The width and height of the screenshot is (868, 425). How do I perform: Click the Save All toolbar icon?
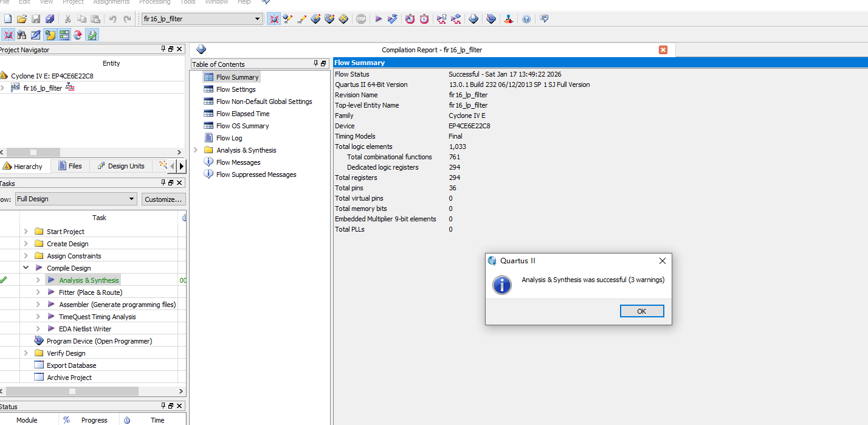[50, 19]
